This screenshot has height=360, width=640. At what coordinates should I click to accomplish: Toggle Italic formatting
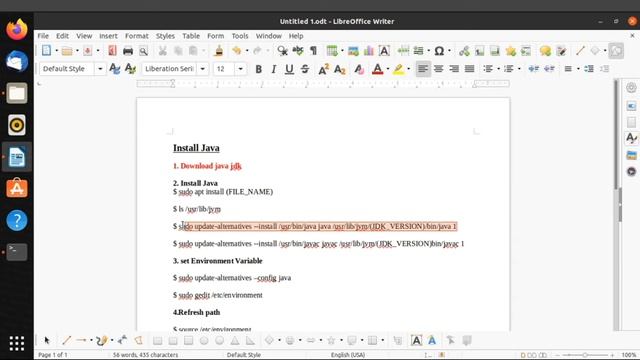[273, 69]
